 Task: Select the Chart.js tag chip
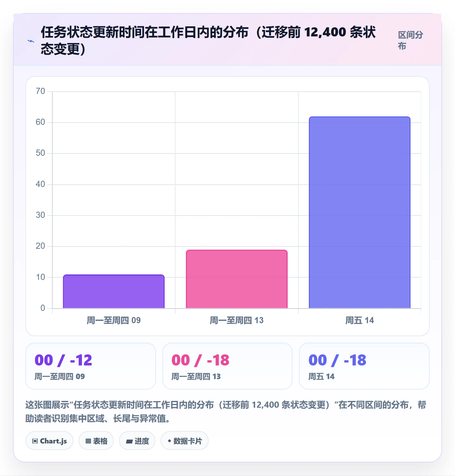49,441
